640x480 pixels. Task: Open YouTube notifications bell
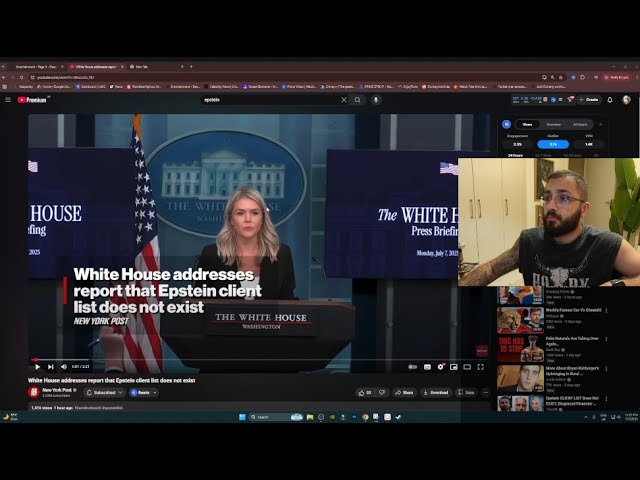610,100
